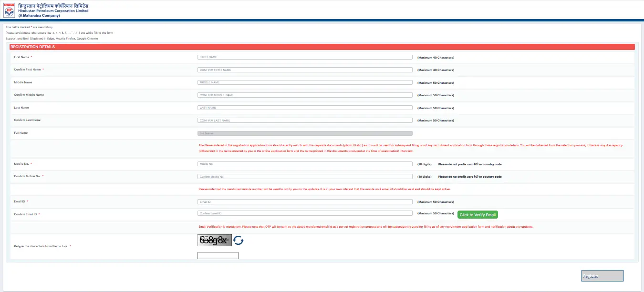The width and height of the screenshot is (644, 292).
Task: Click the green Click to Verify Email button
Action: [478, 215]
